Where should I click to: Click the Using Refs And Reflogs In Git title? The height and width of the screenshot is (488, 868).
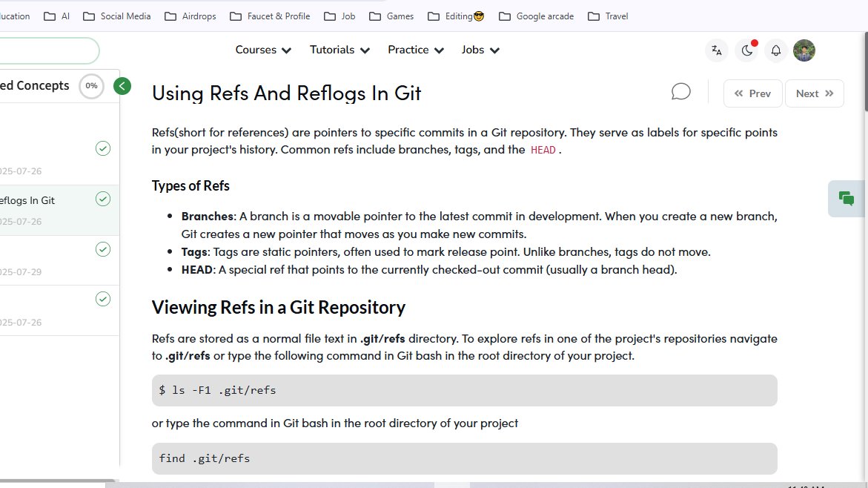coord(286,93)
